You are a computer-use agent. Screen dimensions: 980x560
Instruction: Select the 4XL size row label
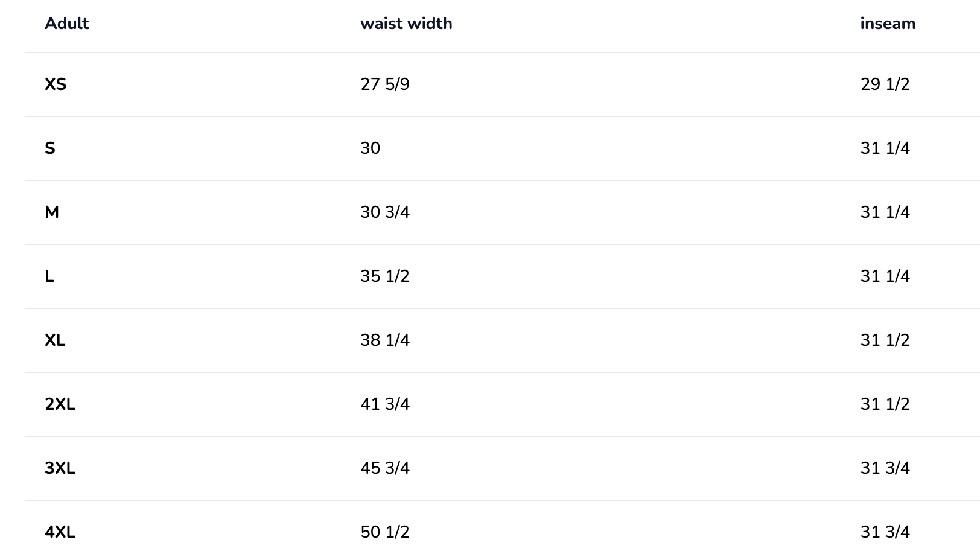[60, 532]
